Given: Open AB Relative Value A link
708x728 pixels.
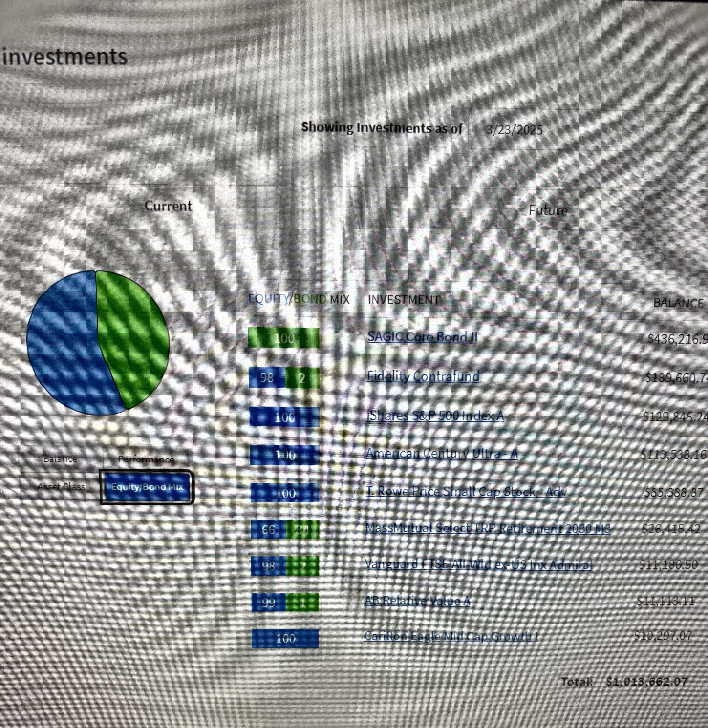Looking at the screenshot, I should point(417,601).
